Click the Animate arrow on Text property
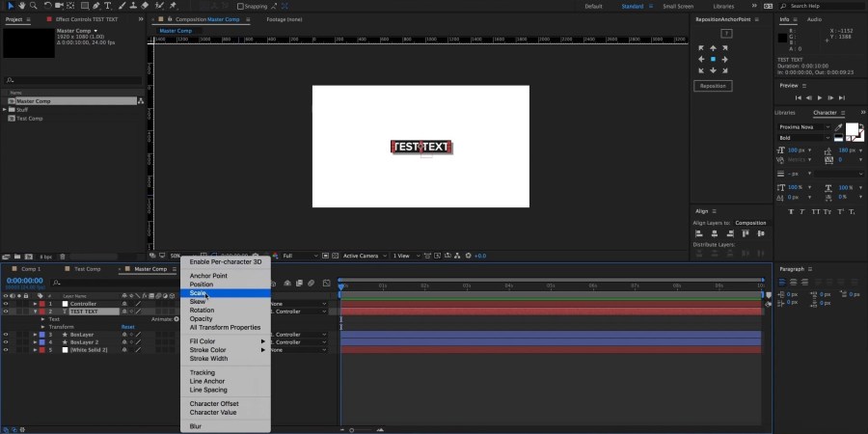 pyautogui.click(x=176, y=319)
